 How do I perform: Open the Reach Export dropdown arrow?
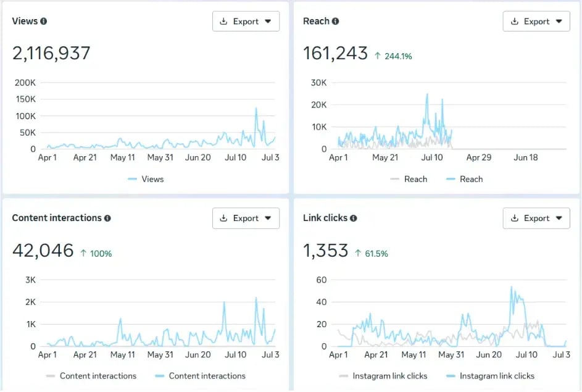pyautogui.click(x=559, y=22)
